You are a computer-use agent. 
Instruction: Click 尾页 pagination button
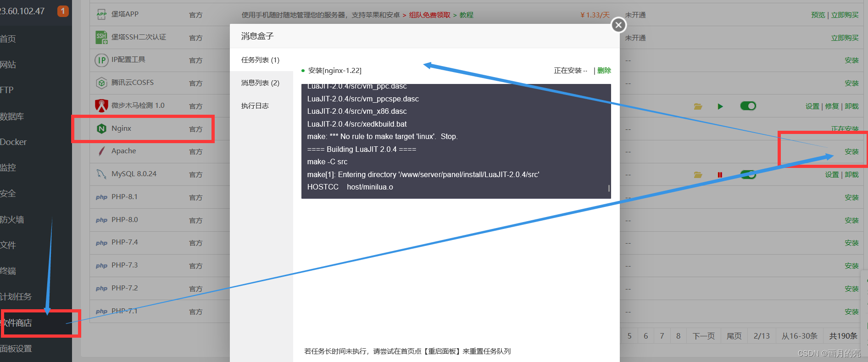coord(734,336)
